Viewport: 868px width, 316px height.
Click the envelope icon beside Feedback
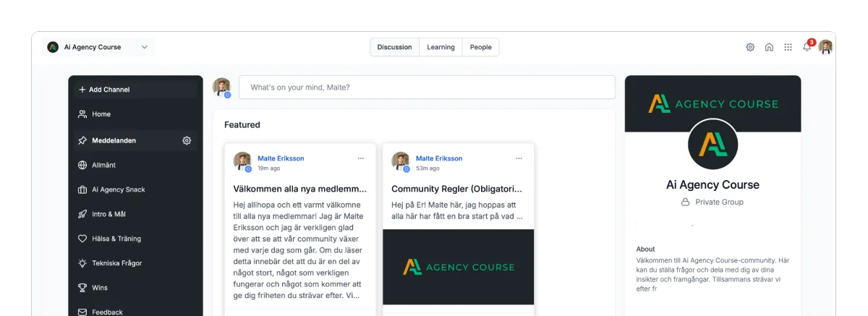tap(82, 312)
